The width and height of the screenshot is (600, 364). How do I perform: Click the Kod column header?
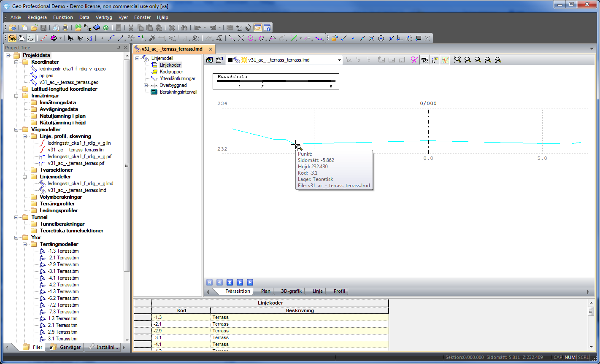pos(181,310)
